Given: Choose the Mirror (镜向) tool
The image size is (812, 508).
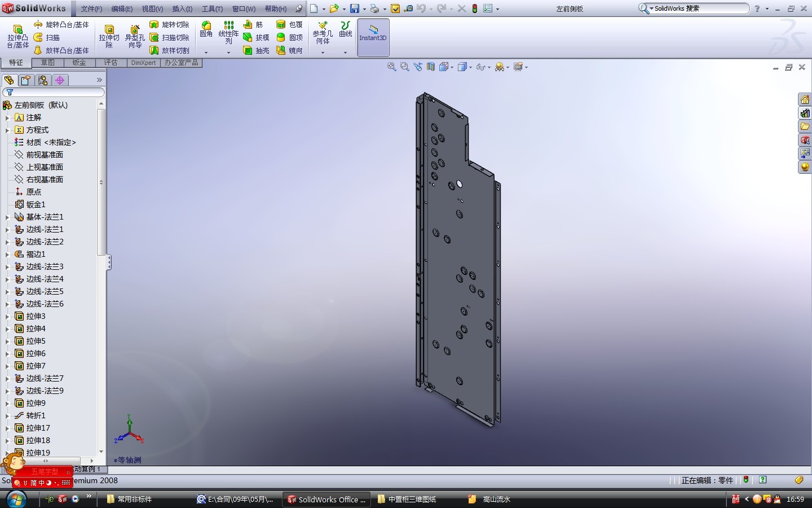Looking at the screenshot, I should click(x=289, y=50).
